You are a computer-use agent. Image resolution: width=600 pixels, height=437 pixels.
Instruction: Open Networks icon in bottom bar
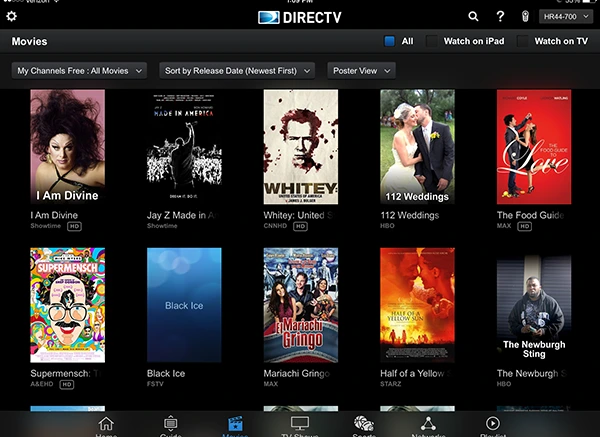[x=428, y=425]
